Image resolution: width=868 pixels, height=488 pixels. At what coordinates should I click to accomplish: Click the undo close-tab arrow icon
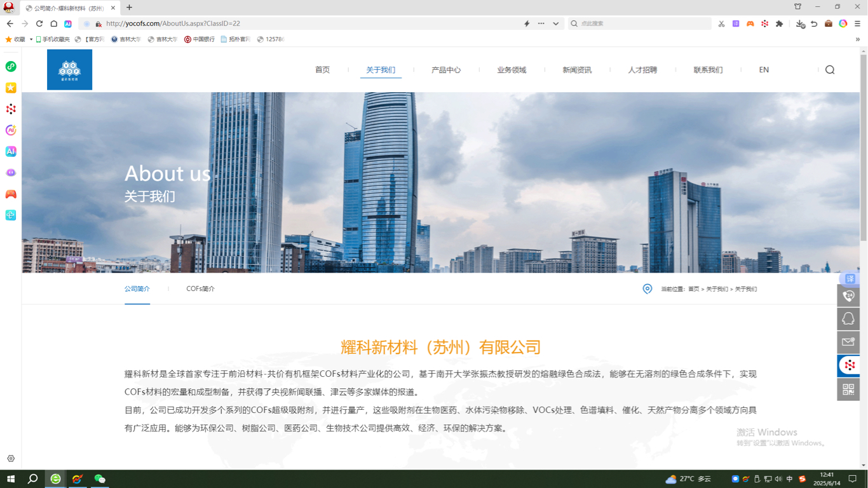click(814, 24)
